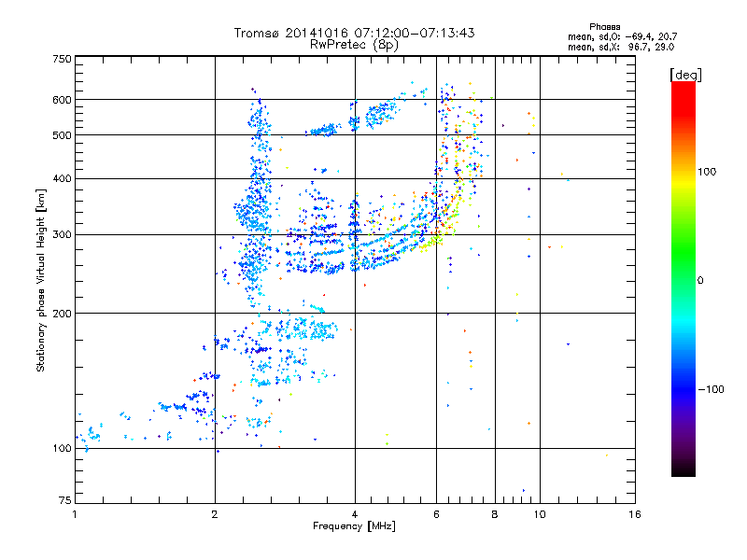Click x-axis tick label '1'
Screen dimensions: 747x560
point(75,514)
